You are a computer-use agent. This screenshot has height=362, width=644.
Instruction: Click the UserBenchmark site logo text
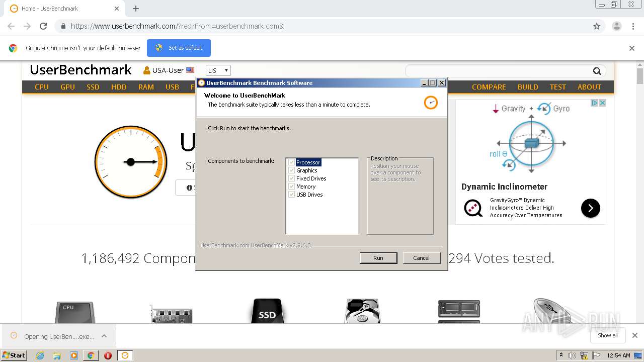click(x=80, y=70)
